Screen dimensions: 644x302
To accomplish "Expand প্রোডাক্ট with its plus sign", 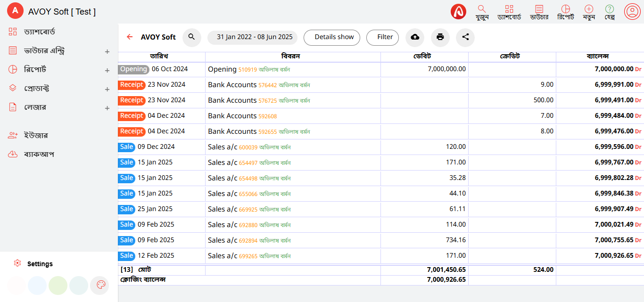I will click(x=107, y=89).
